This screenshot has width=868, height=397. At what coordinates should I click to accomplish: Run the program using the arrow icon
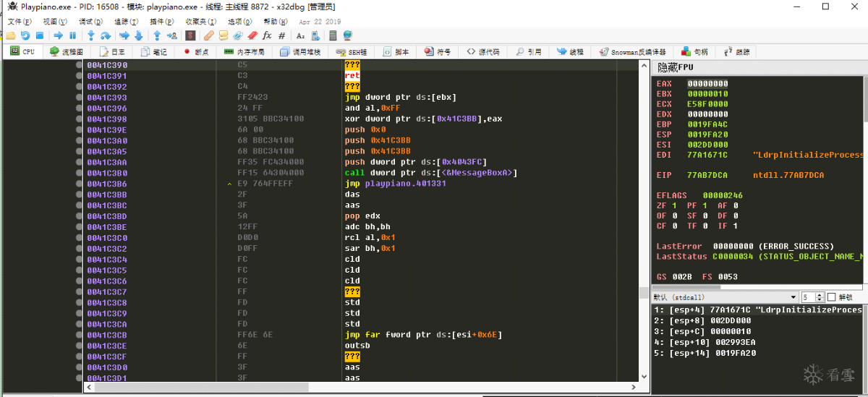[x=58, y=35]
